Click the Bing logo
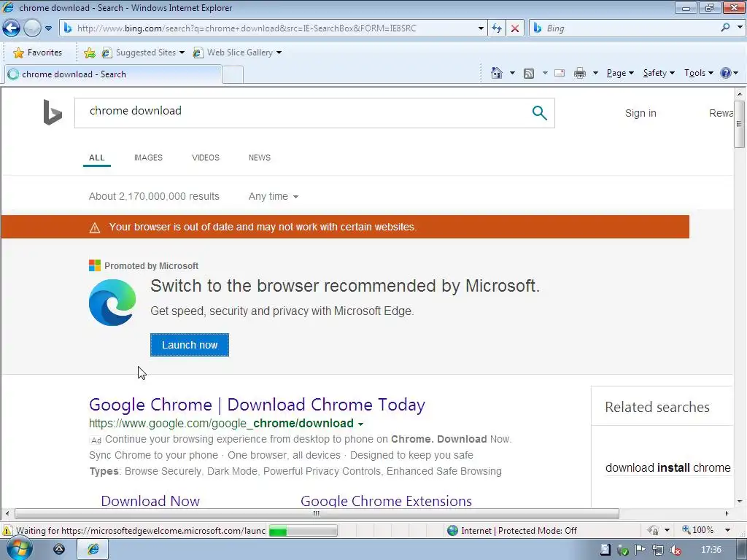Image resolution: width=747 pixels, height=560 pixels. [53, 112]
